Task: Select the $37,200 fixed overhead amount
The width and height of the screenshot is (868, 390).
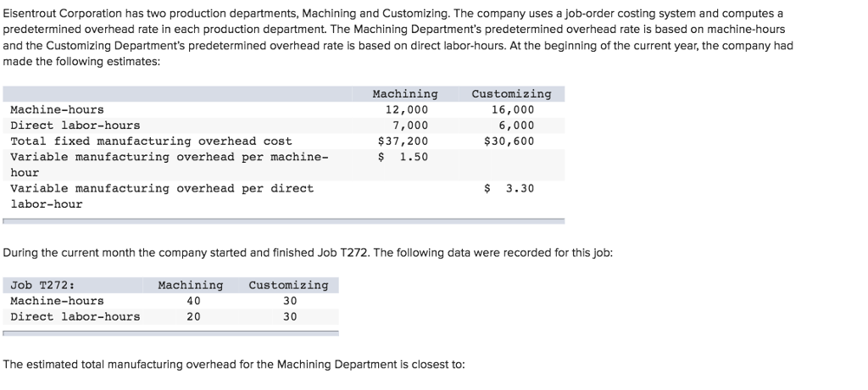Action: 407,141
